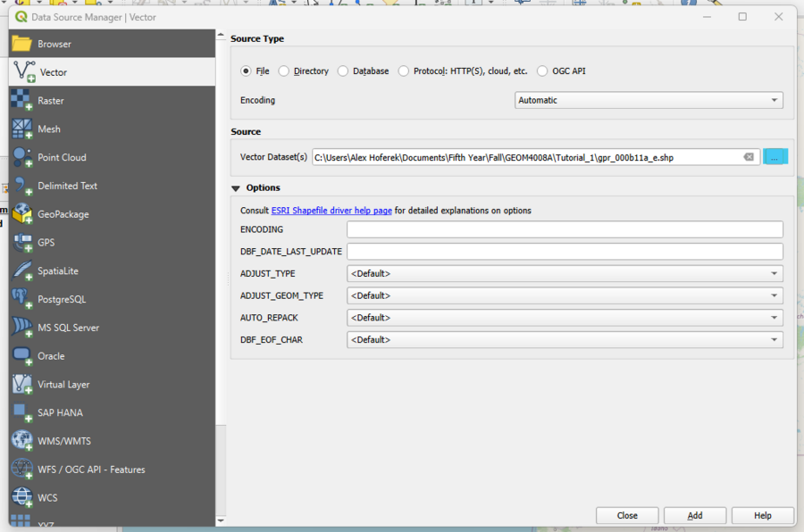
Task: Open the ESRI Shapefile driver help page
Action: pyautogui.click(x=331, y=210)
